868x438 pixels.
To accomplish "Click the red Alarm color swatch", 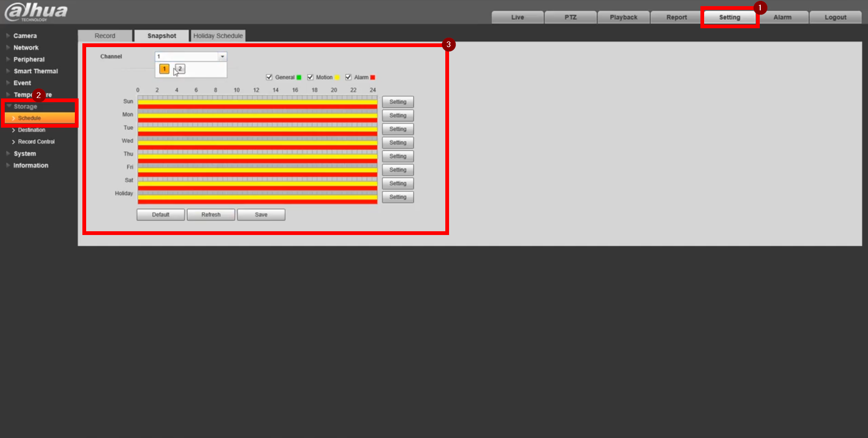I will tap(373, 78).
